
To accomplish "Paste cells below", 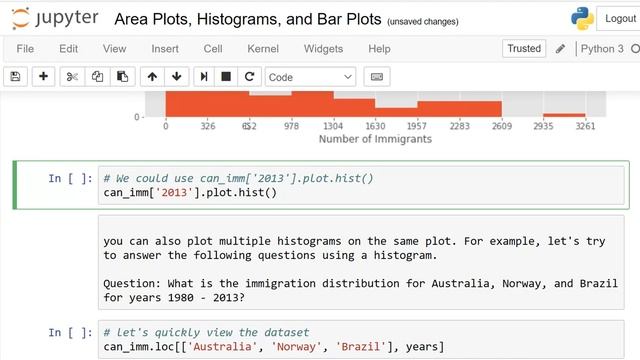I will click(x=122, y=77).
